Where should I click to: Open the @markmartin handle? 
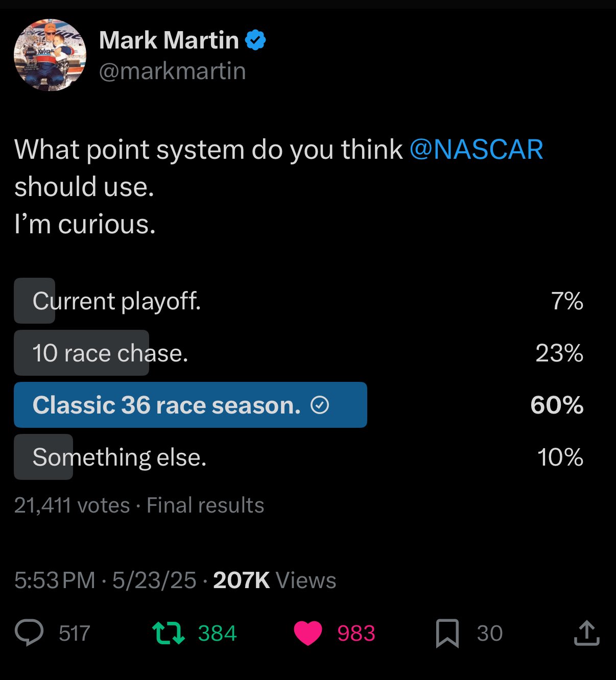(x=172, y=70)
